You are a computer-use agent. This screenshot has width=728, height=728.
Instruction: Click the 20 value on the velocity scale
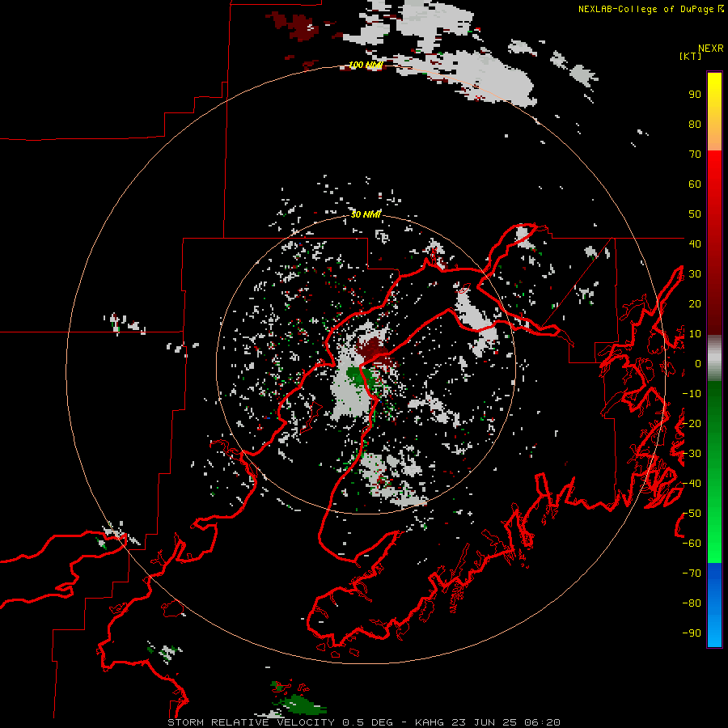click(695, 303)
